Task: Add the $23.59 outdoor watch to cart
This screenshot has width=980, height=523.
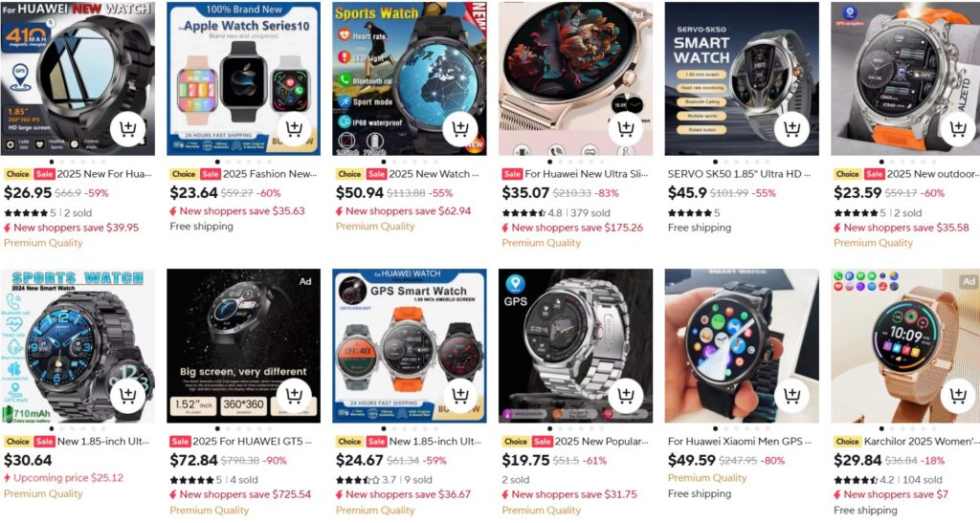Action: tap(958, 129)
